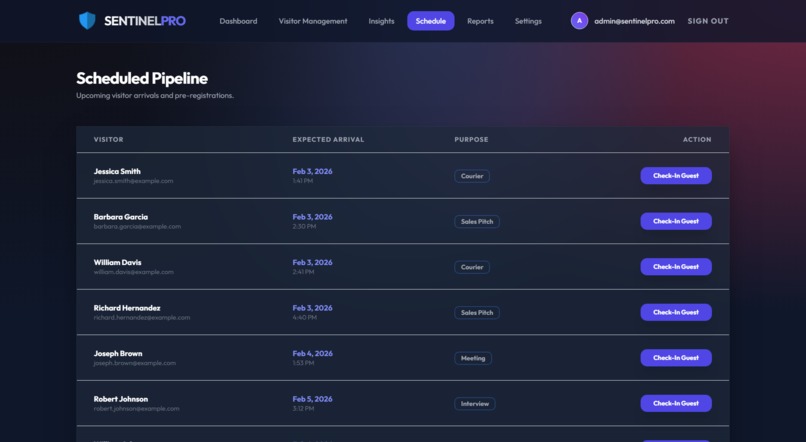Click the Feb 5, 2026 arrival date
This screenshot has height=442, width=806.
tap(312, 399)
